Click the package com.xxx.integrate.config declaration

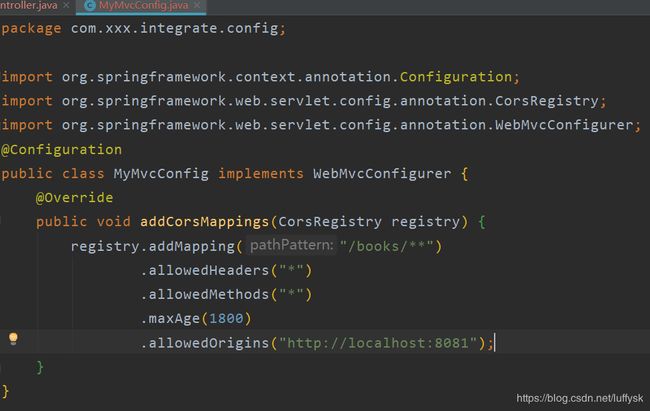point(143,29)
